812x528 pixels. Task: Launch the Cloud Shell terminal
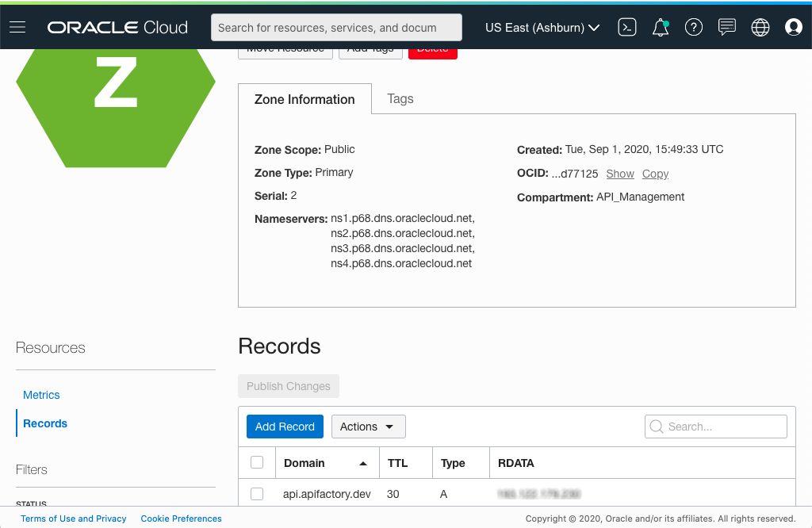[x=626, y=27]
